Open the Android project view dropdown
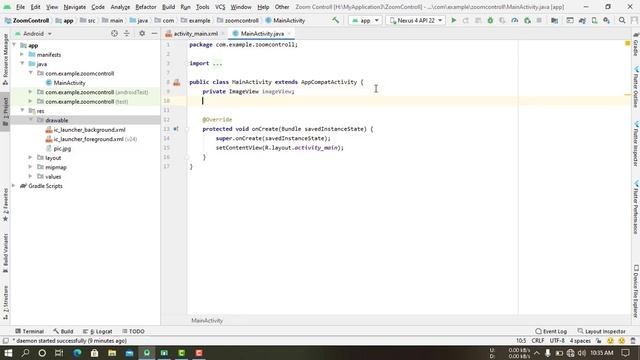 point(33,33)
